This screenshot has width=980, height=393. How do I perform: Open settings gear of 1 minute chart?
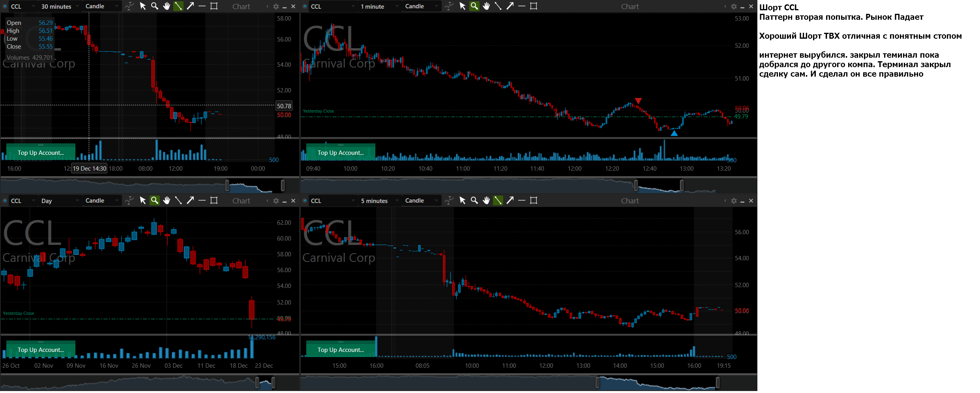pos(734,6)
